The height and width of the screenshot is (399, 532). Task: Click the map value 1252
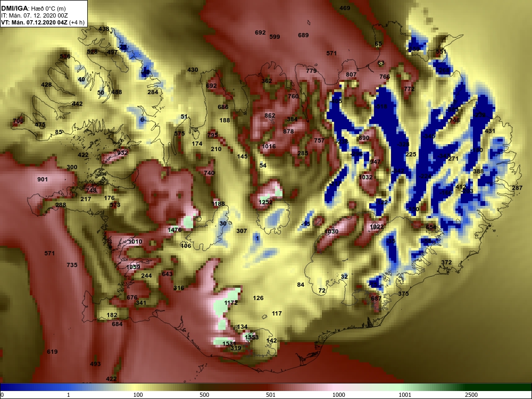[x=265, y=202]
